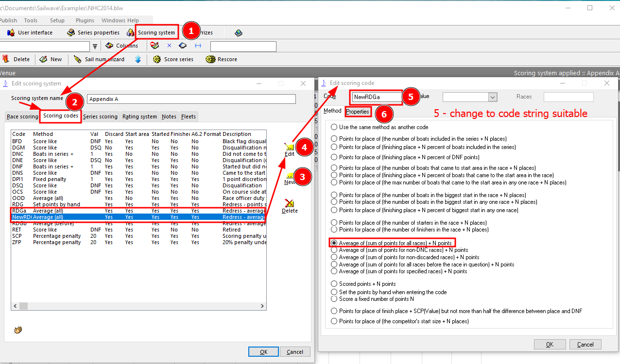Image resolution: width=620 pixels, height=364 pixels.
Task: Select the RET scoring code row
Action: click(x=139, y=230)
